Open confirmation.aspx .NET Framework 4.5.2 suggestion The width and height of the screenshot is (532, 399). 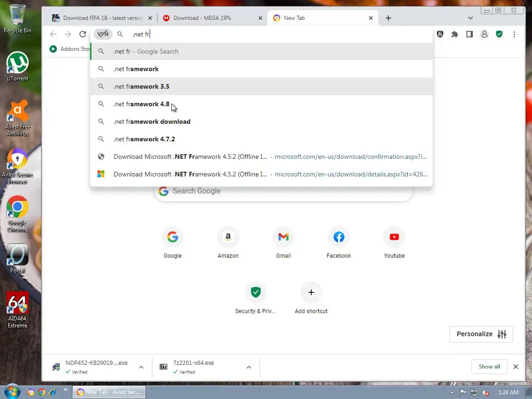(261, 157)
